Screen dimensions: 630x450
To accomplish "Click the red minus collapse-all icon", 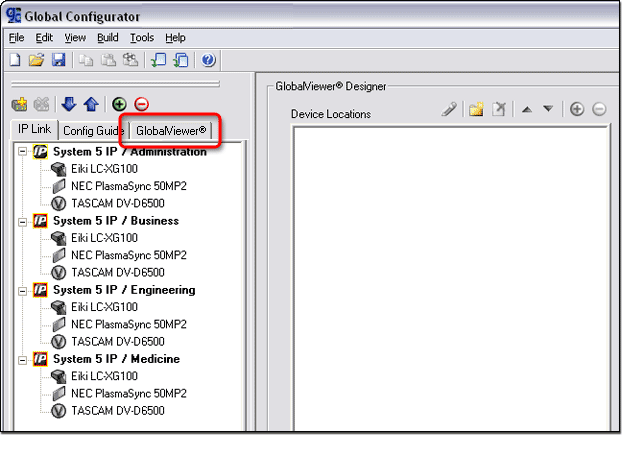I will (142, 104).
